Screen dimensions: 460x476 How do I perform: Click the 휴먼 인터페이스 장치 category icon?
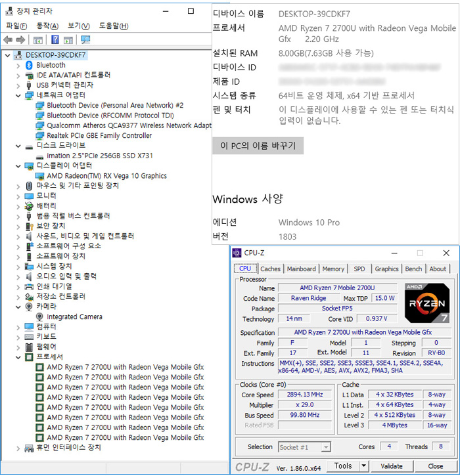tap(29, 448)
